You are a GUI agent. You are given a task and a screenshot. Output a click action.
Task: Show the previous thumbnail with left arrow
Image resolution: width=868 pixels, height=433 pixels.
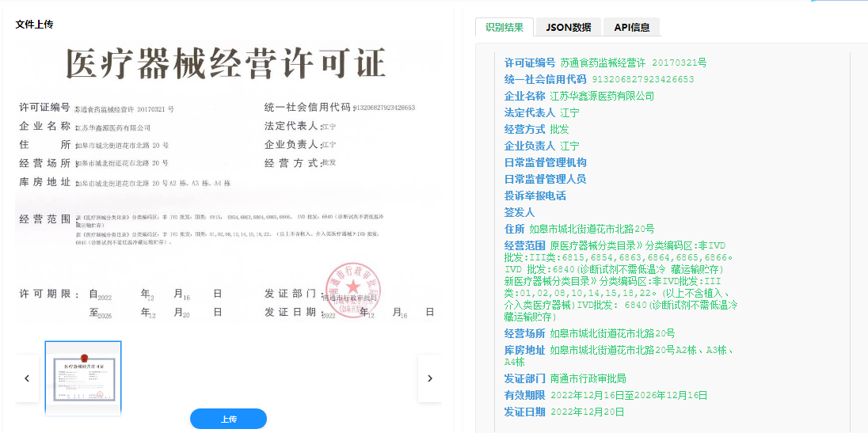(27, 378)
